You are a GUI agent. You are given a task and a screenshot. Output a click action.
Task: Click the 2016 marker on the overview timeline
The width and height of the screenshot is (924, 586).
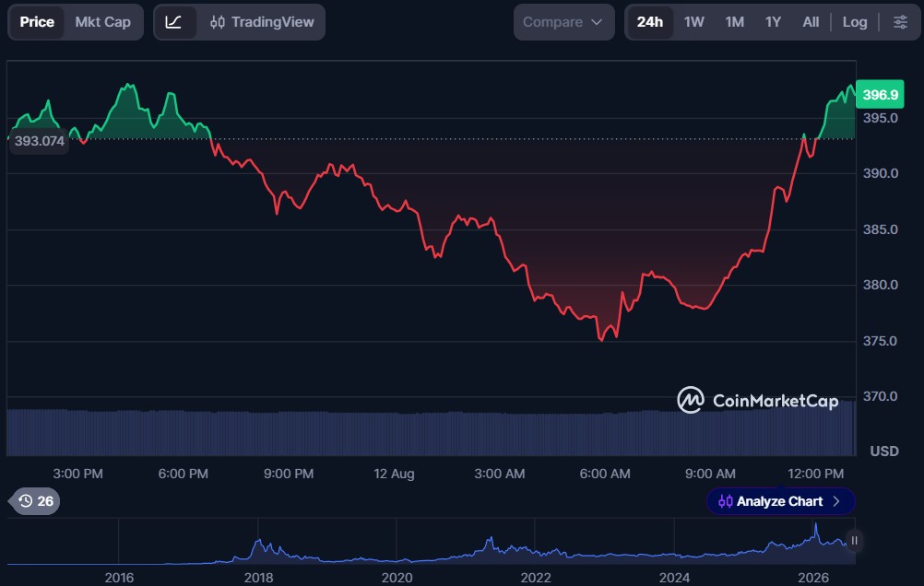coord(119,577)
